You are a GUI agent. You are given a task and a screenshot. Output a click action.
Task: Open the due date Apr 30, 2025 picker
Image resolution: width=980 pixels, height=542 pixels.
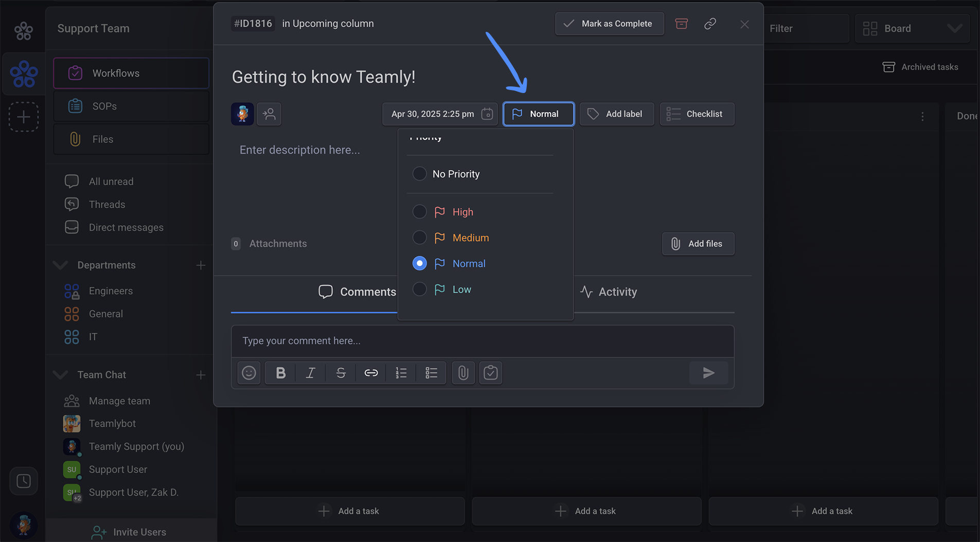pyautogui.click(x=440, y=114)
